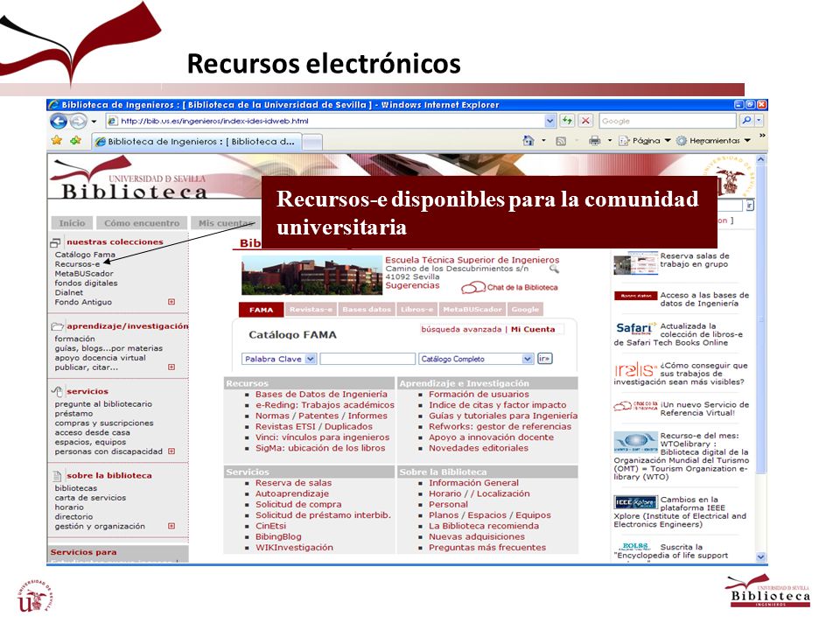Click the Google search magnifier button

[746, 121]
